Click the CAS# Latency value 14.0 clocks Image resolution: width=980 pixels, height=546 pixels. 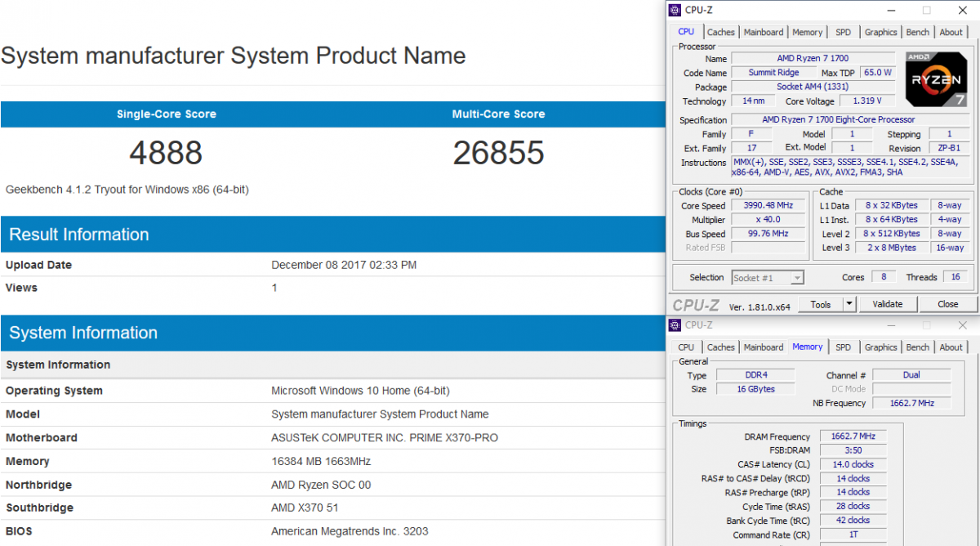[853, 464]
